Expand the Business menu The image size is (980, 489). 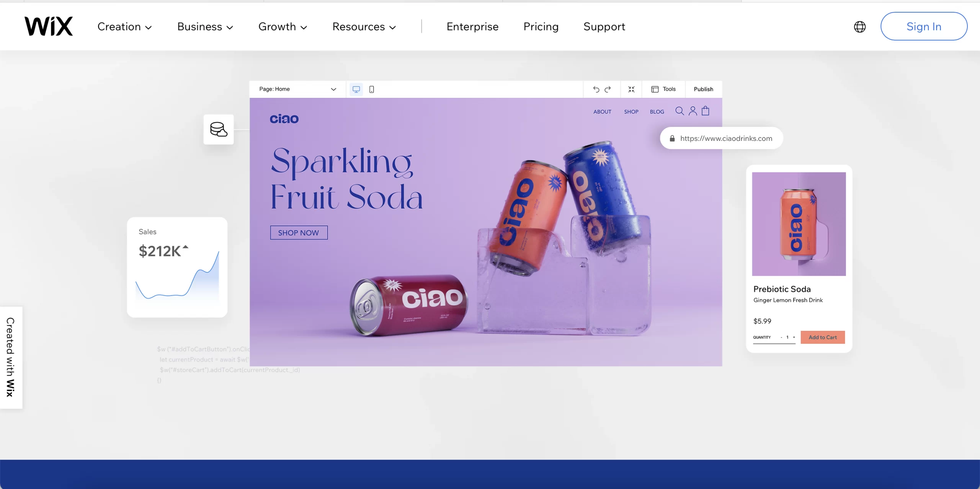(204, 26)
